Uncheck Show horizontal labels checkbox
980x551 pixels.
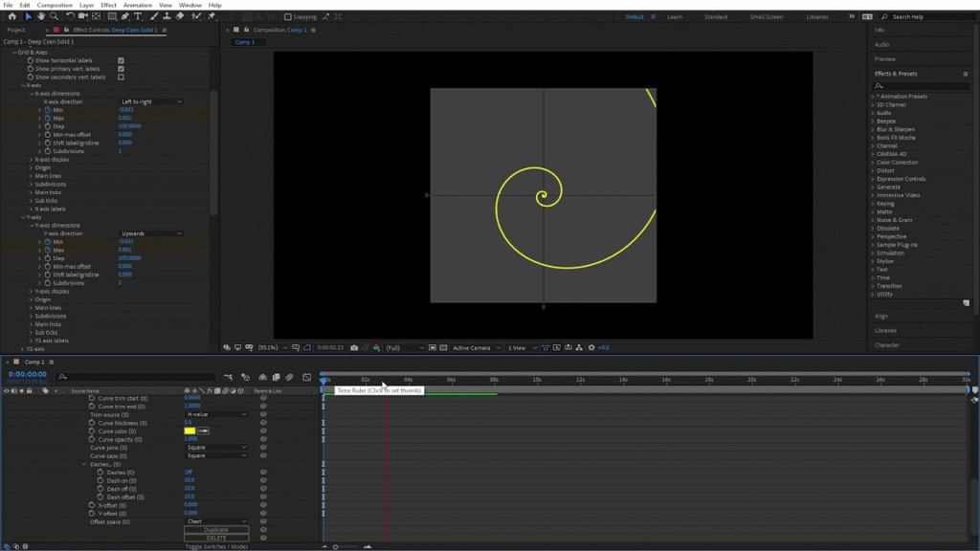click(x=121, y=60)
